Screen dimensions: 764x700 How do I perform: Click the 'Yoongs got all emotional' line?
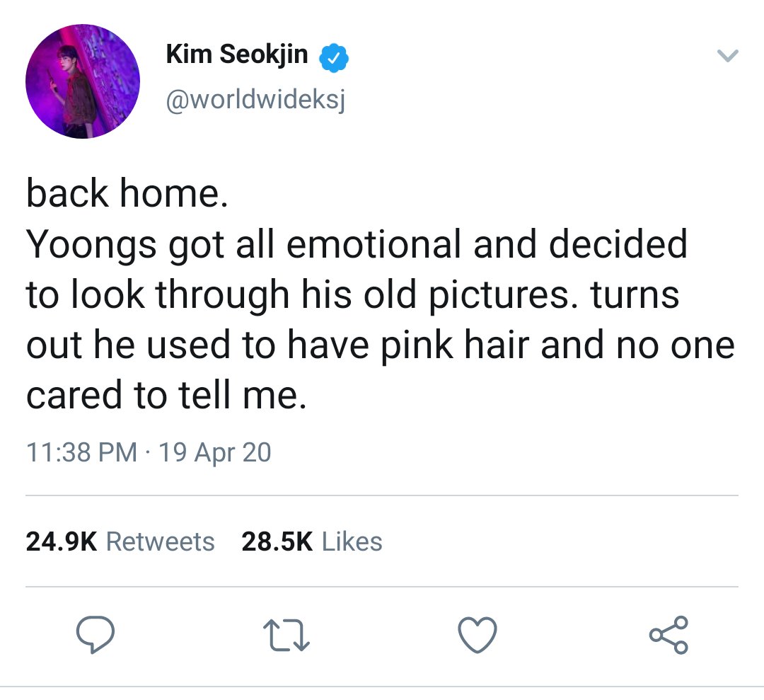click(357, 245)
